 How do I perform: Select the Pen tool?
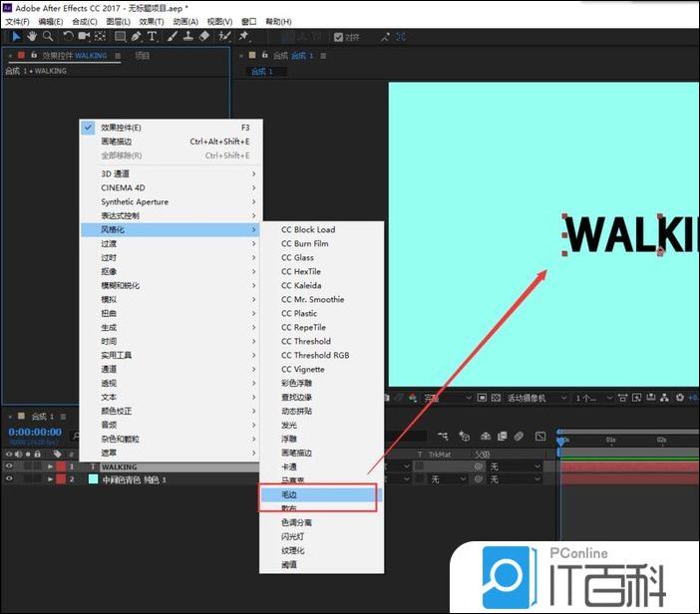tap(137, 37)
